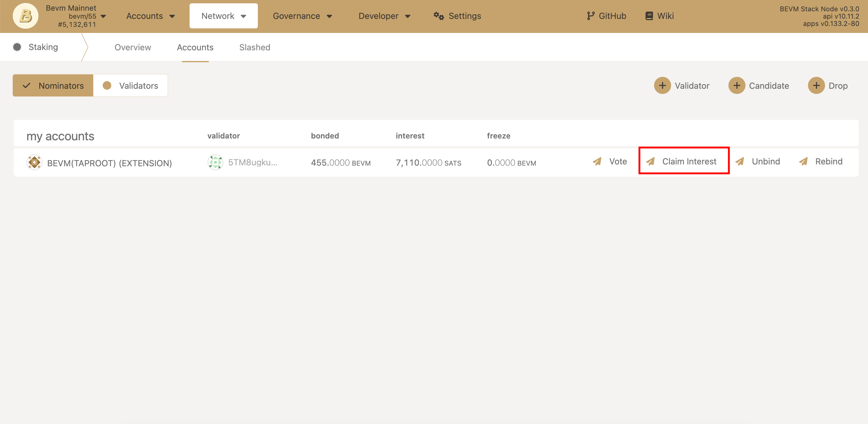
Task: Click the BEVM logo icon
Action: click(26, 16)
